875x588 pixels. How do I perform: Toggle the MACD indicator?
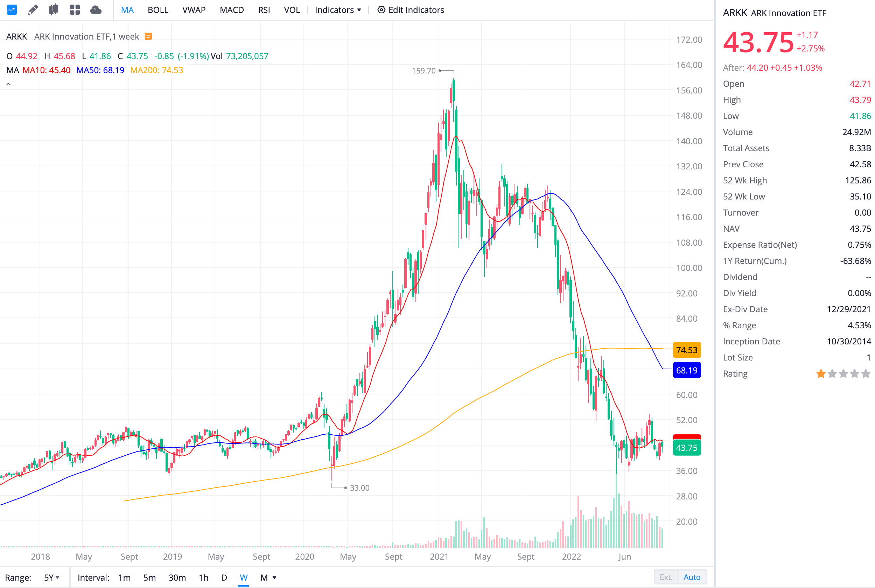(x=232, y=10)
